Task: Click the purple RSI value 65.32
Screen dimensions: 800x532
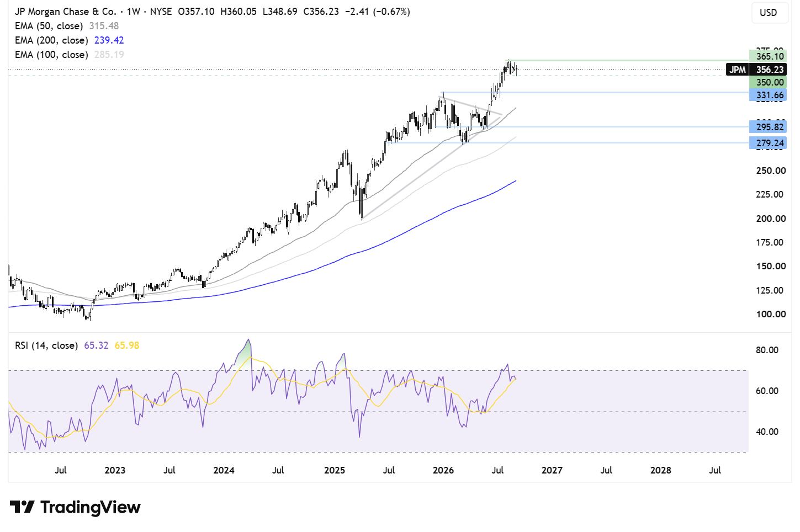Action: [96, 345]
